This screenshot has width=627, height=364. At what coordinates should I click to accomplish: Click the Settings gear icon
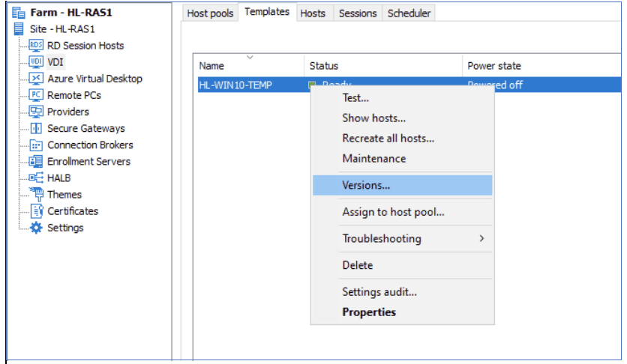[x=36, y=228]
